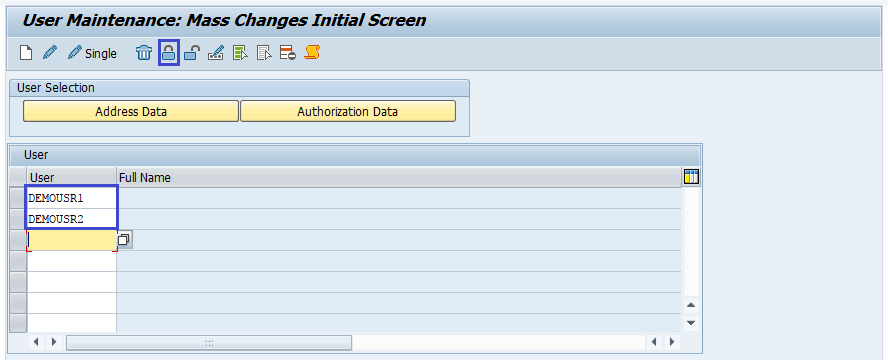Image resolution: width=888 pixels, height=360 pixels.
Task: Click the red list remove-entries icon
Action: [288, 53]
